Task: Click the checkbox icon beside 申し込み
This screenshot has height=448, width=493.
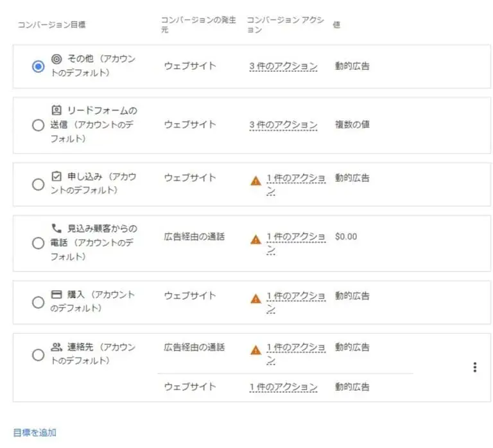Action: tap(56, 176)
